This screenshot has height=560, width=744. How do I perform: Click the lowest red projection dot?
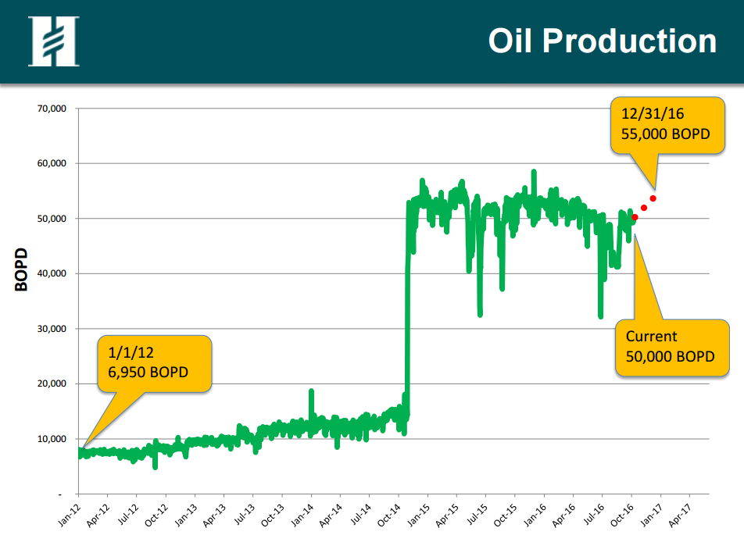coord(635,217)
